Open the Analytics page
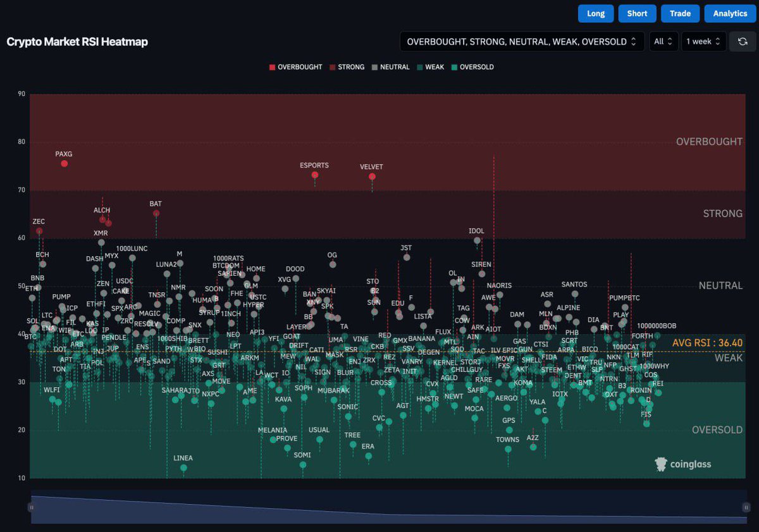 [x=730, y=13]
